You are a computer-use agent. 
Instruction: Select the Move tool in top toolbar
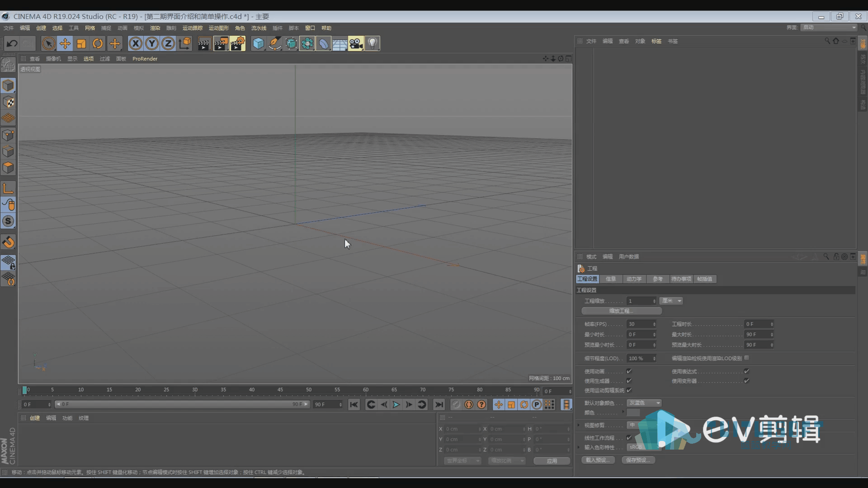coord(65,44)
